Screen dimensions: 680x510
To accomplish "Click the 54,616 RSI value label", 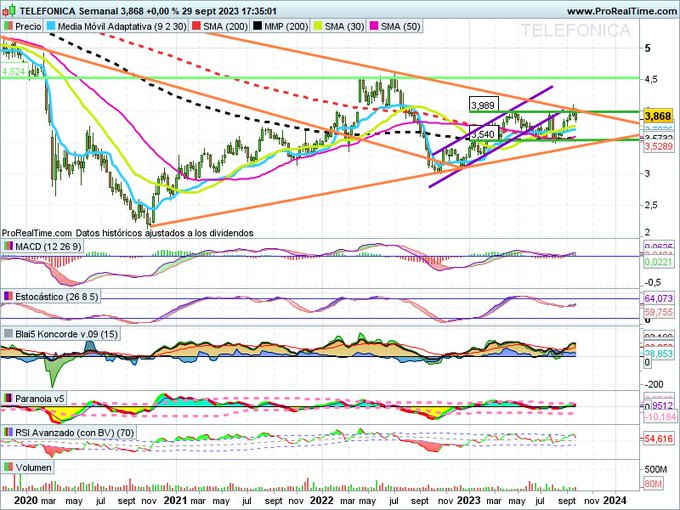I will tap(658, 439).
